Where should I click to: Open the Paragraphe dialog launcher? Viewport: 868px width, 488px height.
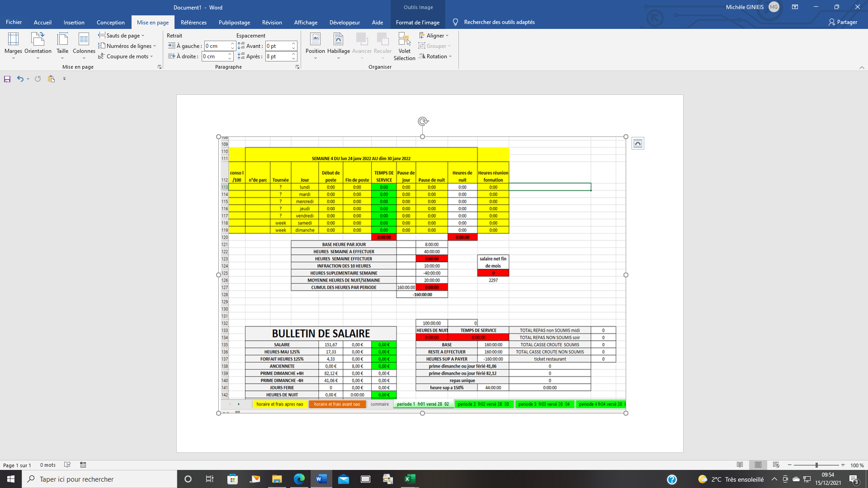[x=297, y=67]
